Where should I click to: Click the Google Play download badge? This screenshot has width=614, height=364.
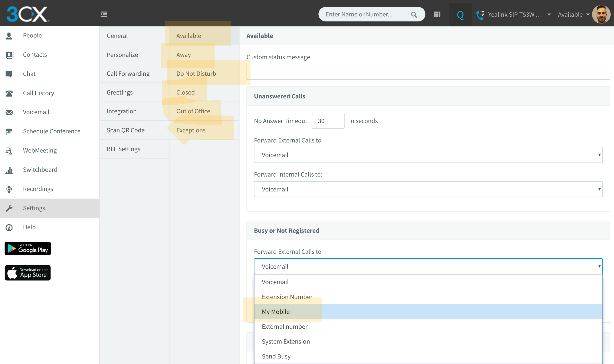click(28, 248)
